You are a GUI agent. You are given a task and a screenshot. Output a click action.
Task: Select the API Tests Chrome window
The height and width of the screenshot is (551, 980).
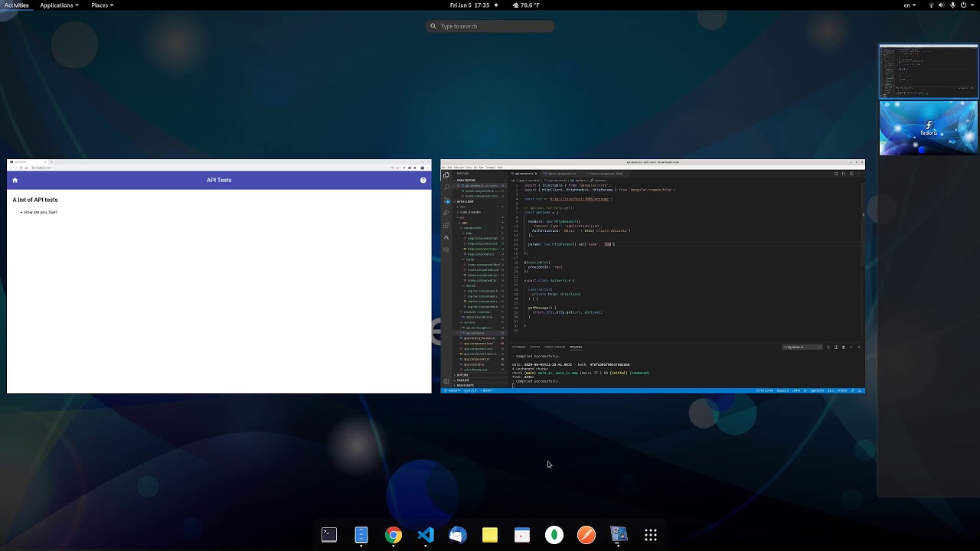click(219, 276)
